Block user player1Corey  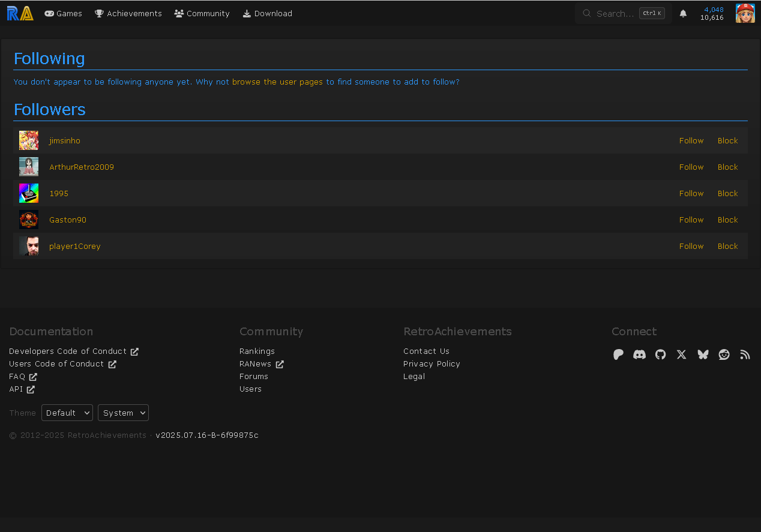[x=728, y=246]
